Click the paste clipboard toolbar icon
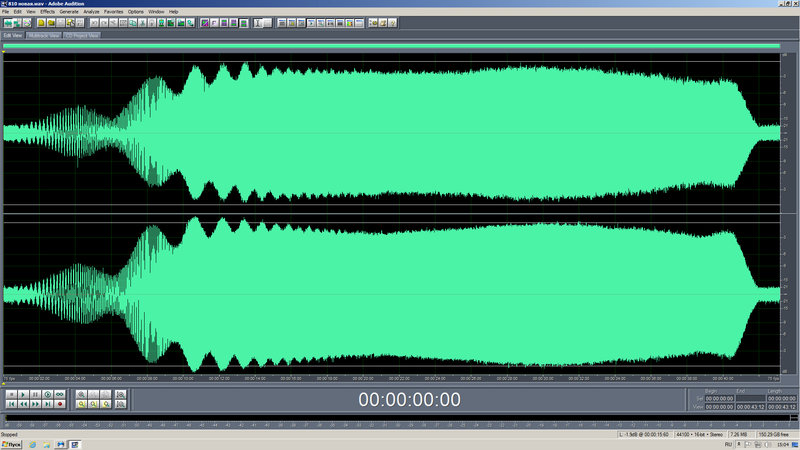 click(x=152, y=23)
